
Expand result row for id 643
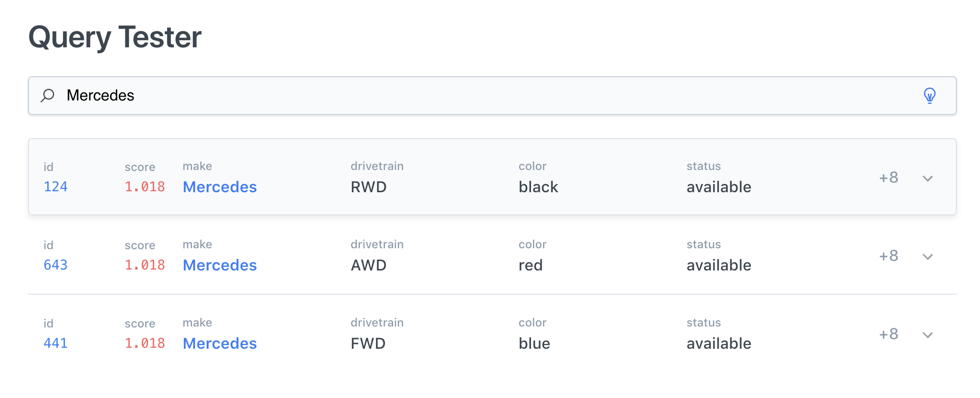(x=927, y=257)
